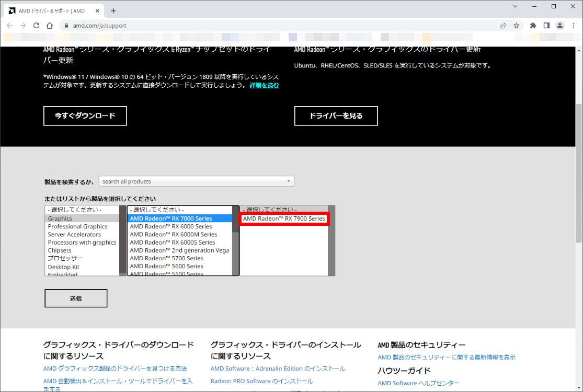Reload the AMD support page
This screenshot has width=583, height=392.
37,26
